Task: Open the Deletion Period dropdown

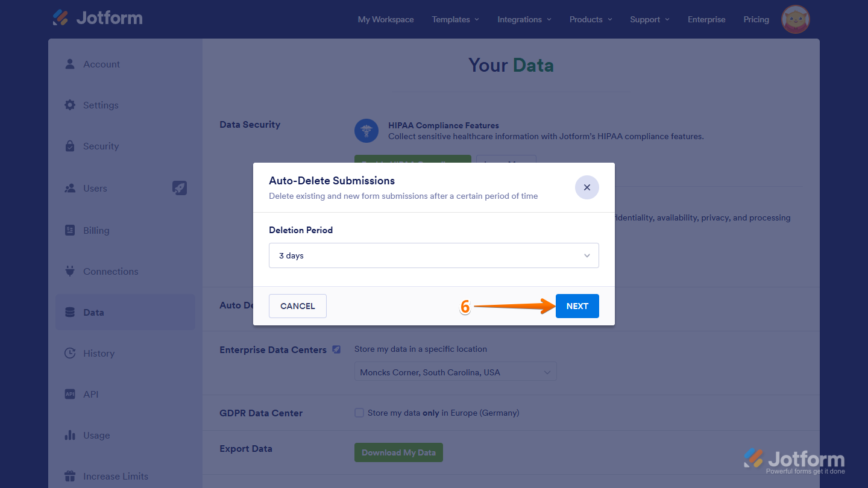Action: pos(433,255)
